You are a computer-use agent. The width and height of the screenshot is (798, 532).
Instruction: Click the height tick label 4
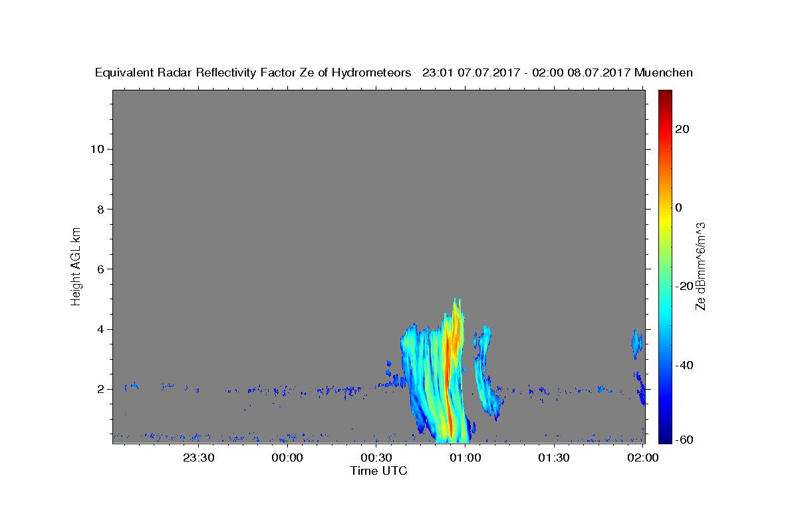(100, 329)
